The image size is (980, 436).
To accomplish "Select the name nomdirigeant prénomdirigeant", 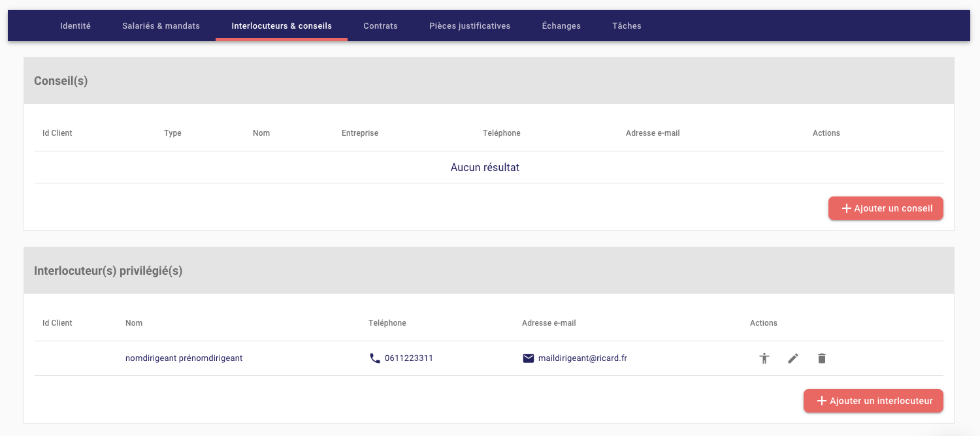I will (184, 358).
